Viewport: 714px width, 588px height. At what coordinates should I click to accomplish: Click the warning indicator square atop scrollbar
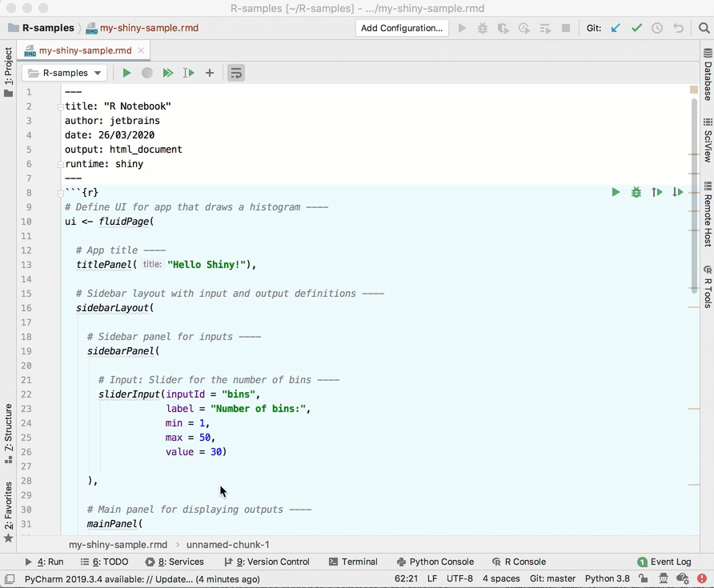click(x=694, y=90)
